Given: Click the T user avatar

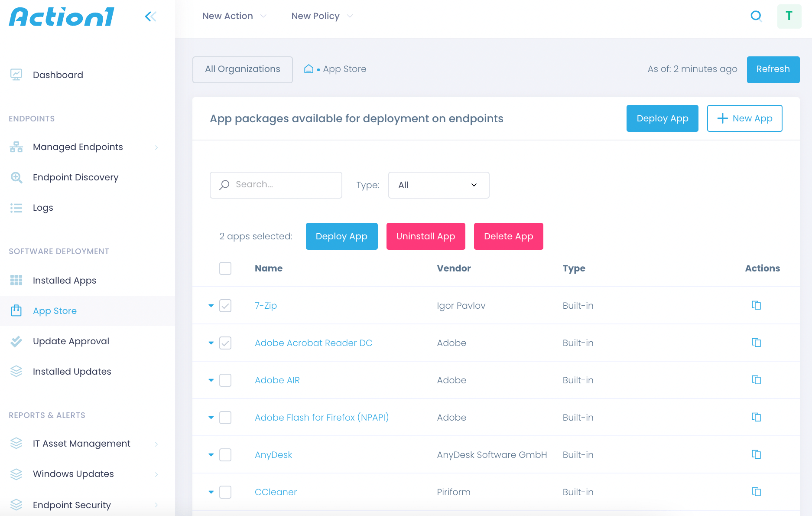Looking at the screenshot, I should pos(789,16).
